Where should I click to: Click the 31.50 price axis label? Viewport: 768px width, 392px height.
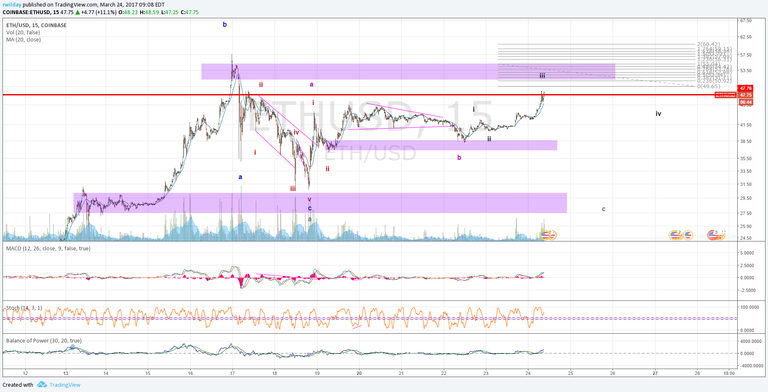pyautogui.click(x=745, y=184)
